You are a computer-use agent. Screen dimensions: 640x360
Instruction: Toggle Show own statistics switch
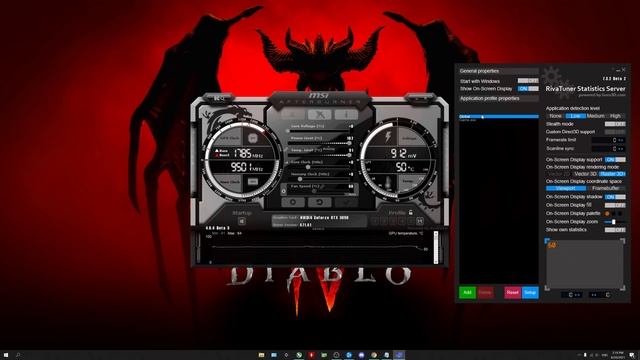615,230
